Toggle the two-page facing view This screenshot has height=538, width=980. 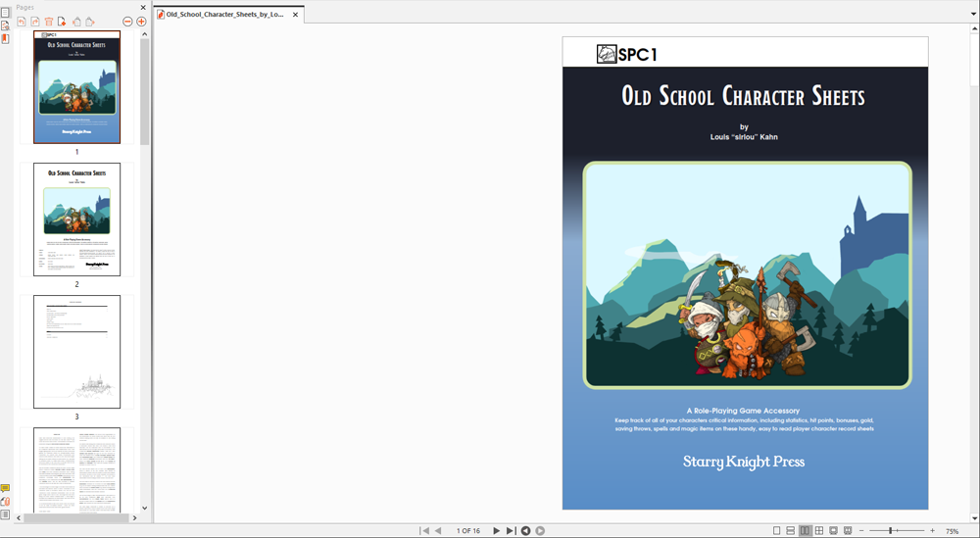[x=805, y=530]
